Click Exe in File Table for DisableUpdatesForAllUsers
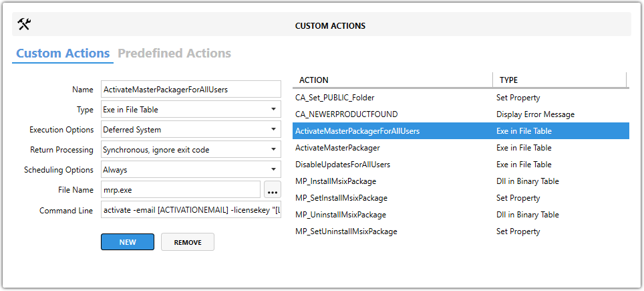The image size is (644, 291). click(524, 165)
